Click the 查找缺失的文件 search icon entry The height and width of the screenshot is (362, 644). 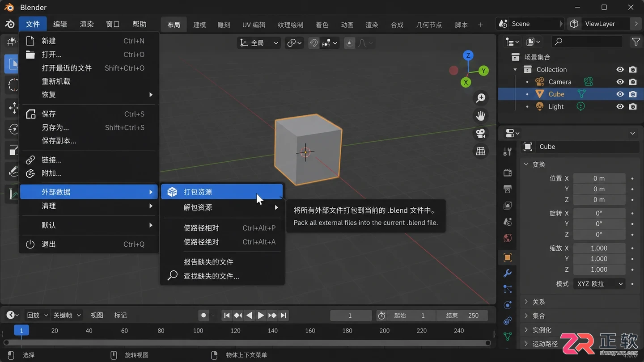(222, 276)
